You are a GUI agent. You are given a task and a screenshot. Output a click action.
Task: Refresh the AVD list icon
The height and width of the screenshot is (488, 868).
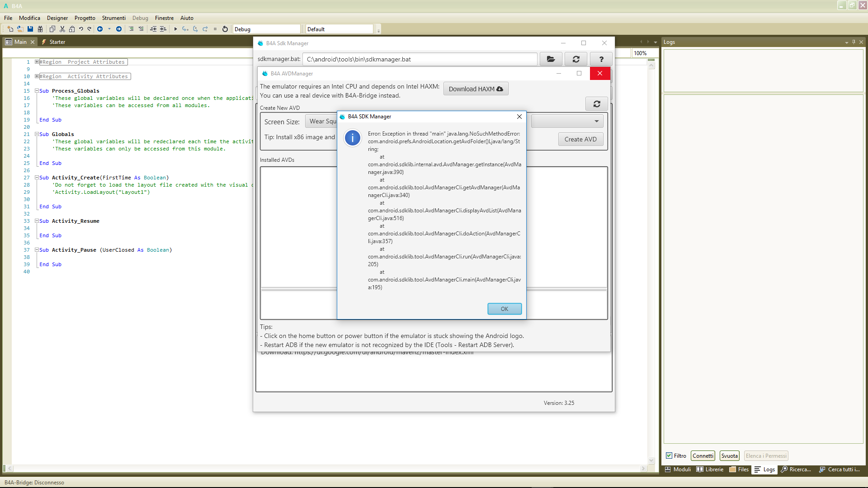coord(597,104)
